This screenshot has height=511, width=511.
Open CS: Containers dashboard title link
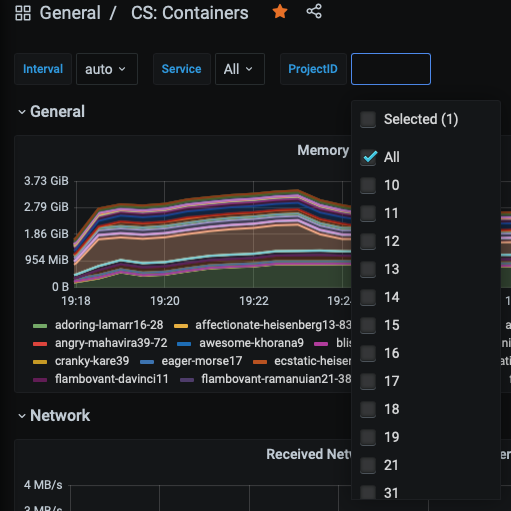190,13
